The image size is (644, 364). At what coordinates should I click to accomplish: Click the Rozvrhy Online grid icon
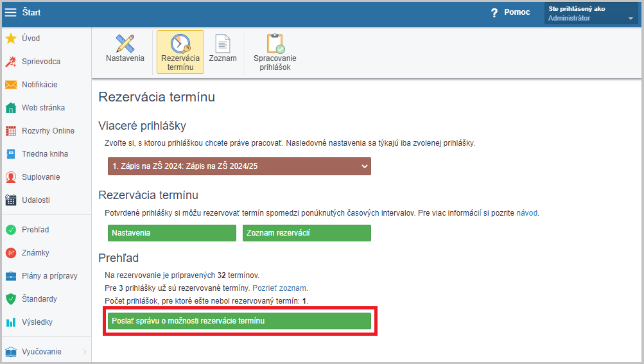(x=11, y=131)
